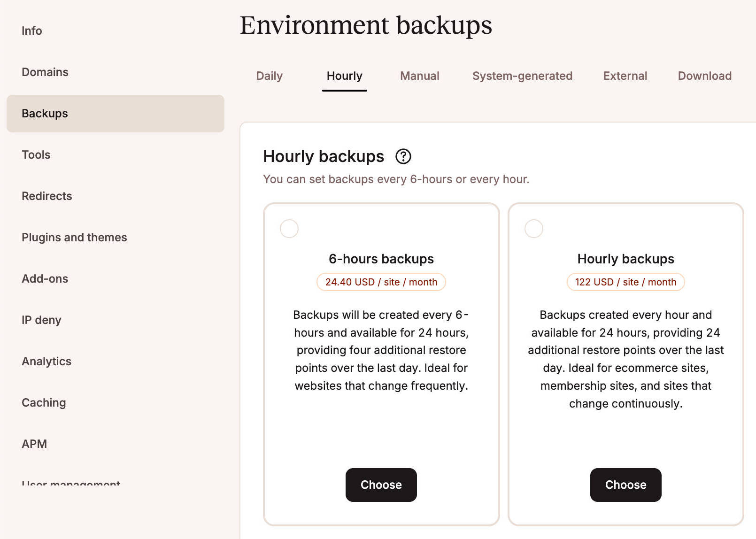Open Plugins and themes
The image size is (756, 539).
click(74, 237)
